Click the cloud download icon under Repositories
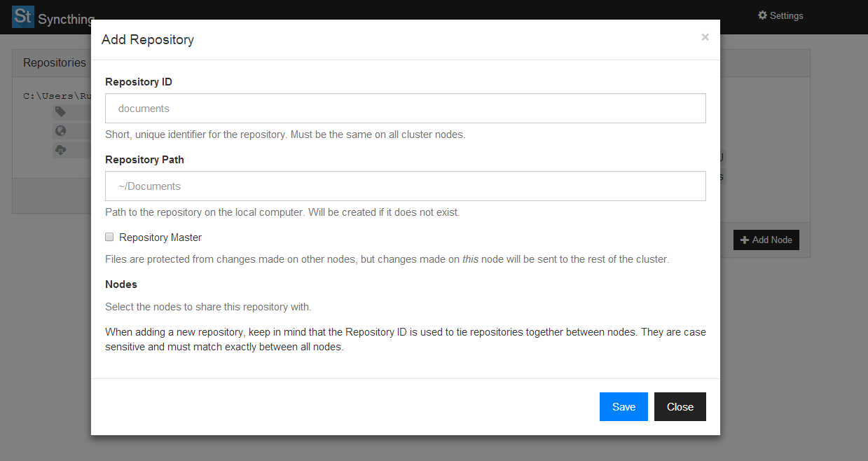 pyautogui.click(x=60, y=150)
